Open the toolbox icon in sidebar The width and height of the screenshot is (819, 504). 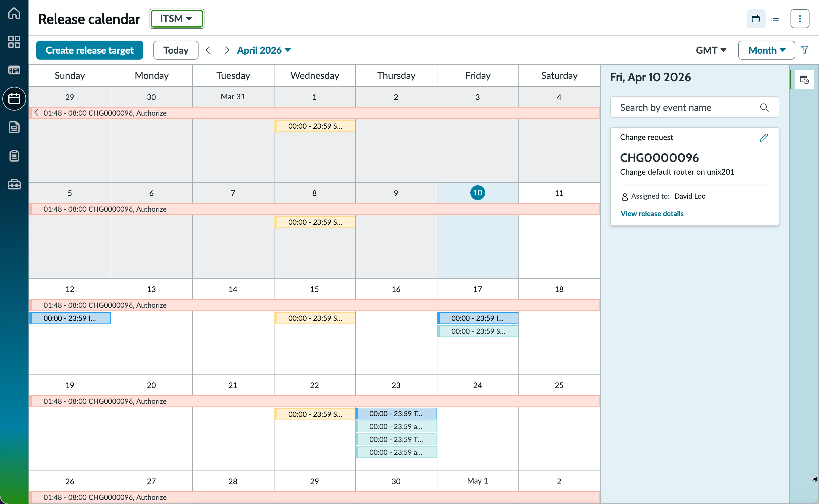coord(14,184)
